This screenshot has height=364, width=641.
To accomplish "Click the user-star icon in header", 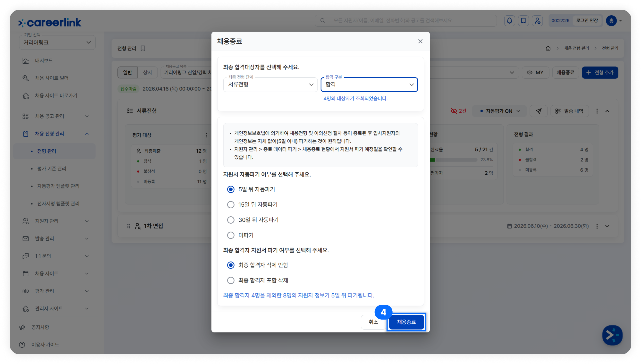I will [537, 20].
